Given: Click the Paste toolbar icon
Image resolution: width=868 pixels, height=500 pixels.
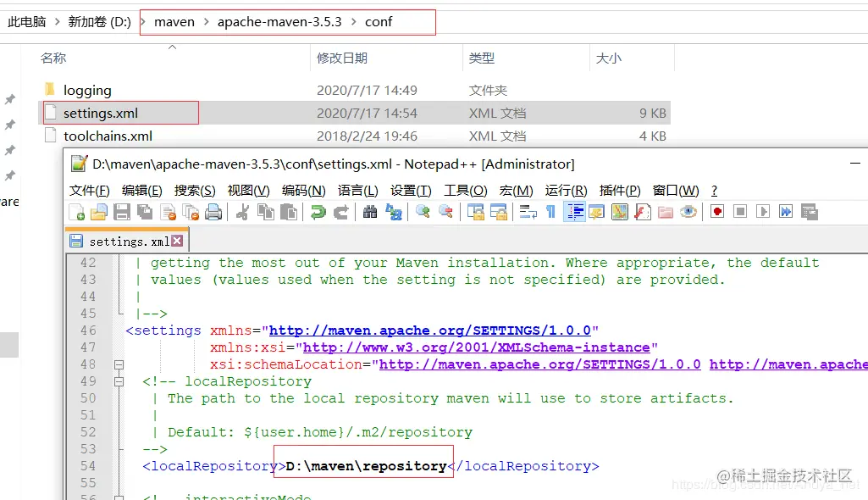Looking at the screenshot, I should (289, 212).
